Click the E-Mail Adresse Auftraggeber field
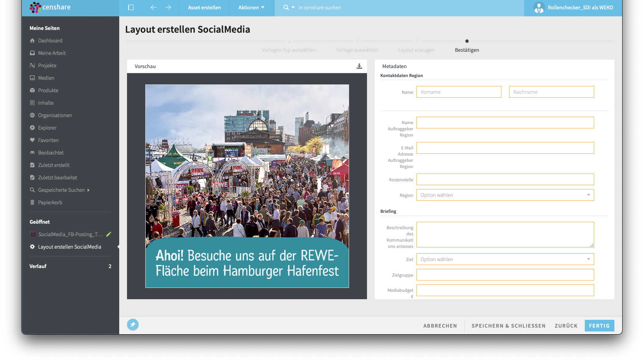The width and height of the screenshot is (644, 363). (505, 148)
